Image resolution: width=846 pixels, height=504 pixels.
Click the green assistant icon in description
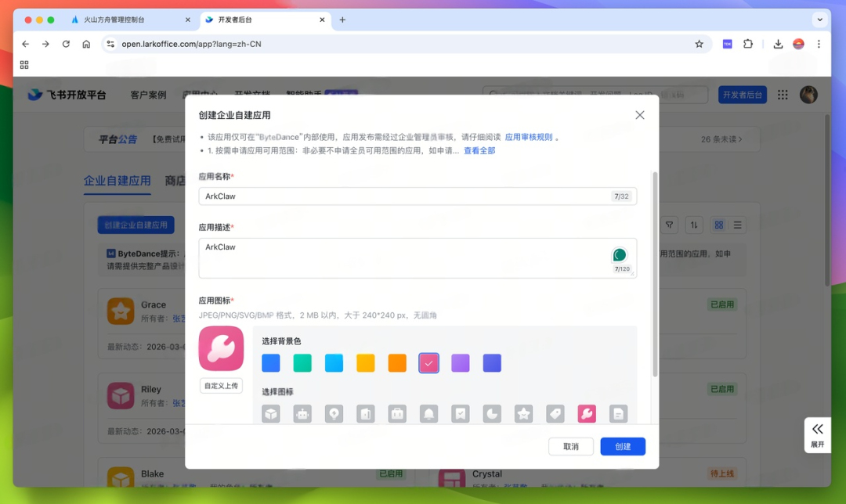(620, 254)
